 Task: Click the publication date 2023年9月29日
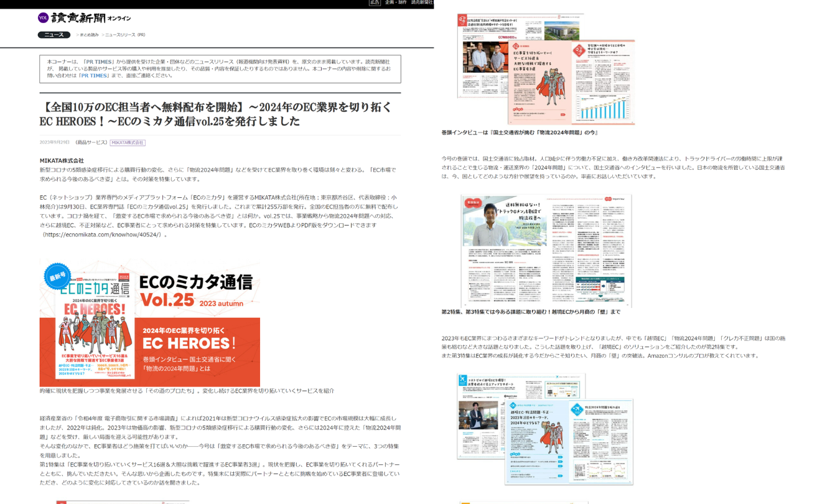point(55,142)
